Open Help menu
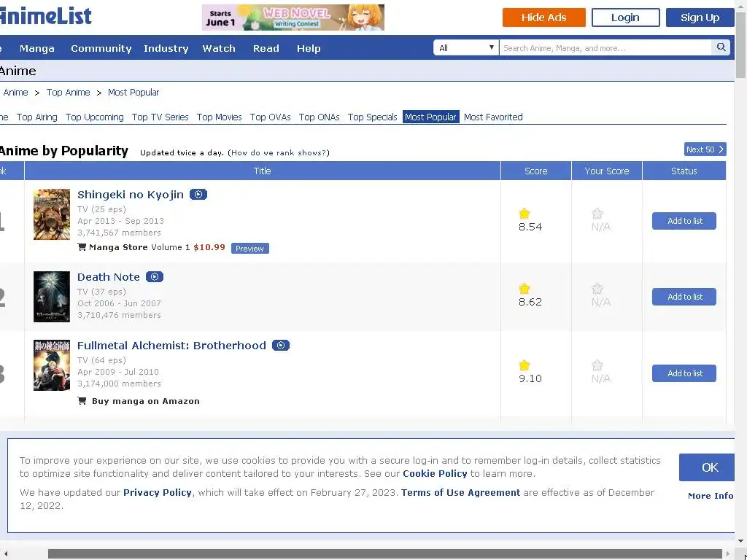Image resolution: width=747 pixels, height=560 pixels. tap(309, 49)
